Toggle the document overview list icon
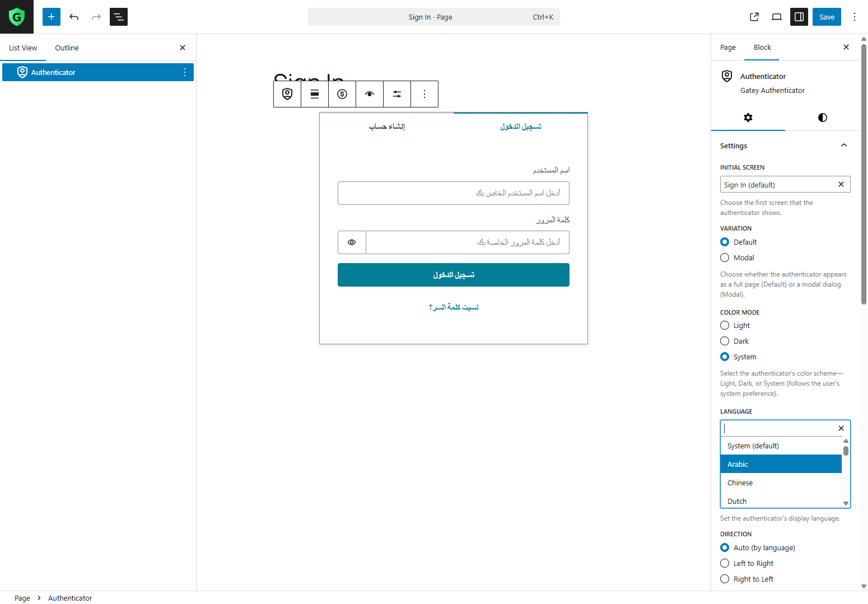Viewport: 868px width, 604px height. [119, 17]
